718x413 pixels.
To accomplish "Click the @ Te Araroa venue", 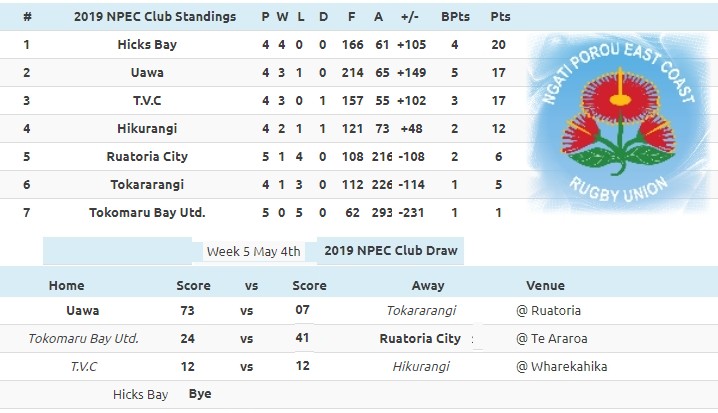I will coord(551,339).
